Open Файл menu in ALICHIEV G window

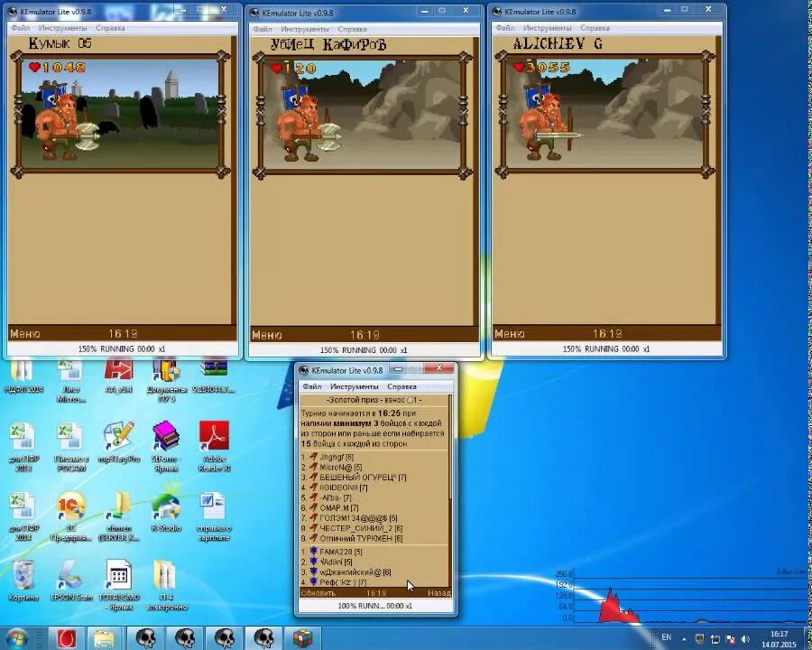(x=505, y=28)
